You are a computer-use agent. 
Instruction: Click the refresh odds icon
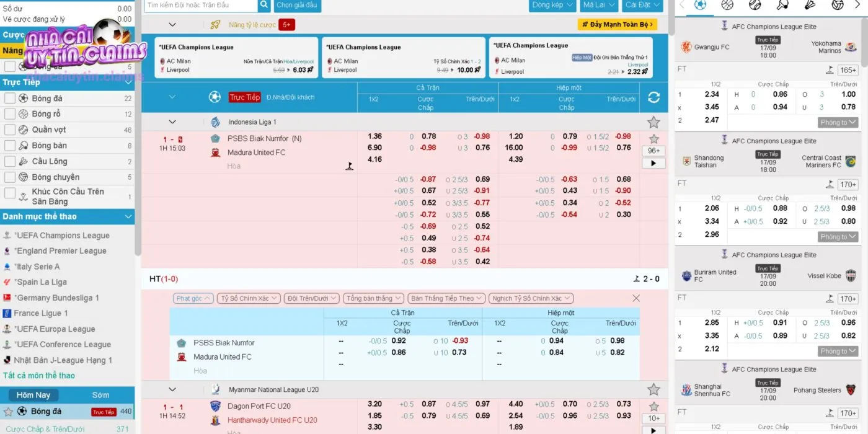click(x=653, y=97)
